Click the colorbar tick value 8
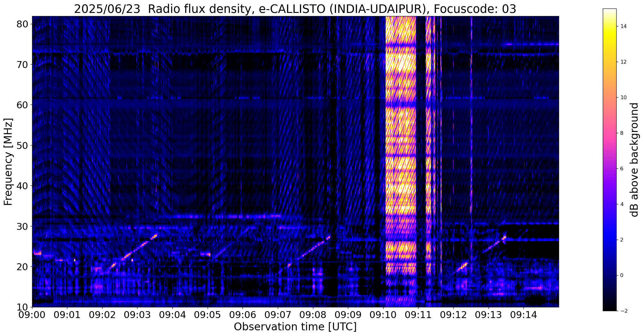This screenshot has width=644, height=336. pyautogui.click(x=621, y=133)
